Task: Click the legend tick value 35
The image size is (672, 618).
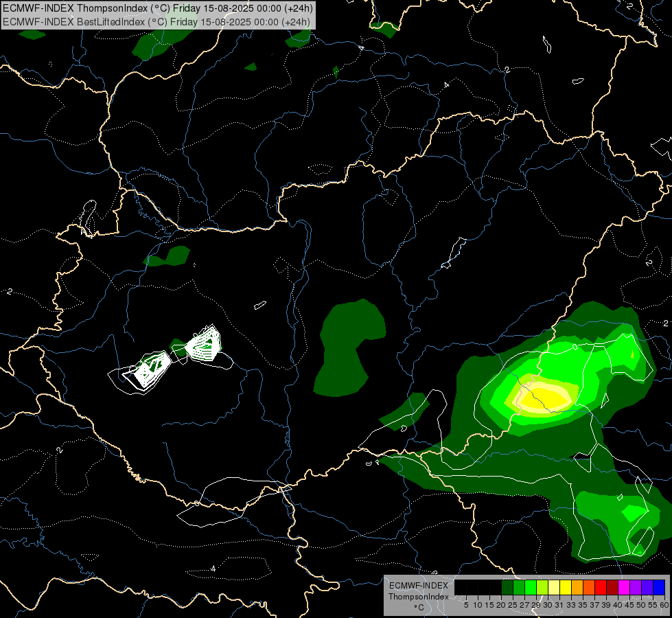Action: pos(583,605)
